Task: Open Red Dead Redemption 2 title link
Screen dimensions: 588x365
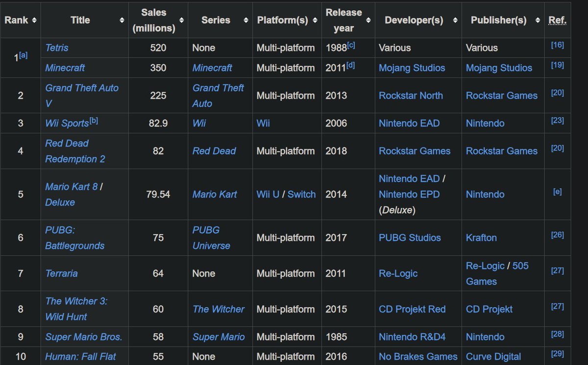Action: [75, 151]
